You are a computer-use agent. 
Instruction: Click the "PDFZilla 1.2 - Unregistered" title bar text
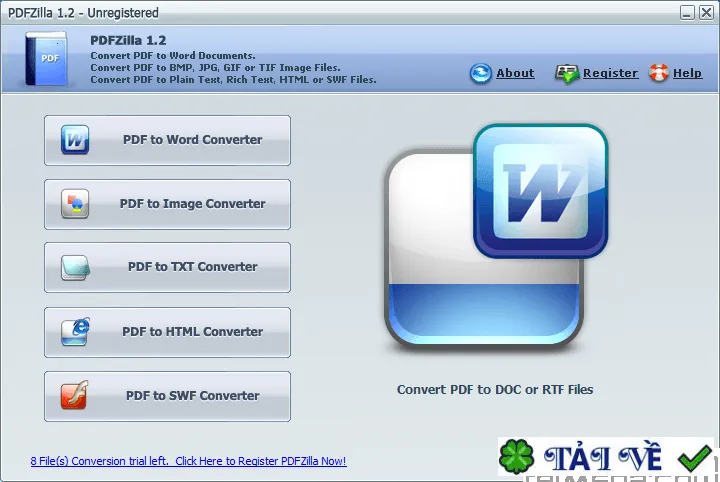83,13
